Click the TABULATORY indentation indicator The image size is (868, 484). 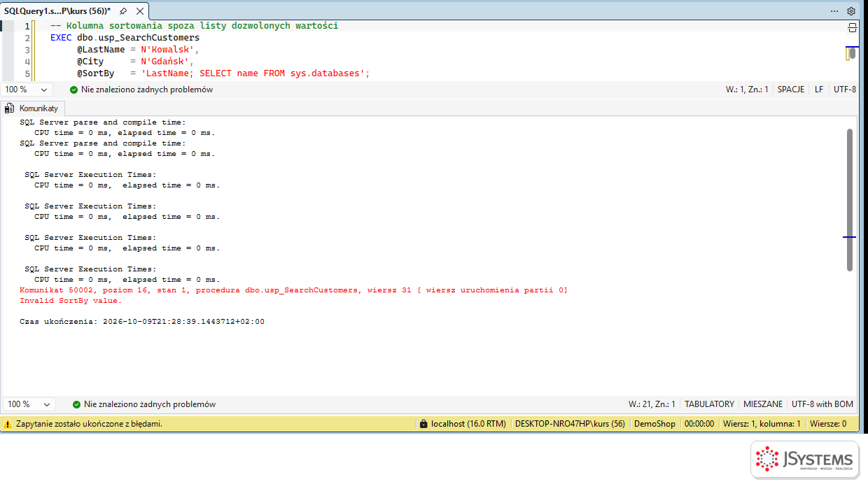pyautogui.click(x=709, y=404)
